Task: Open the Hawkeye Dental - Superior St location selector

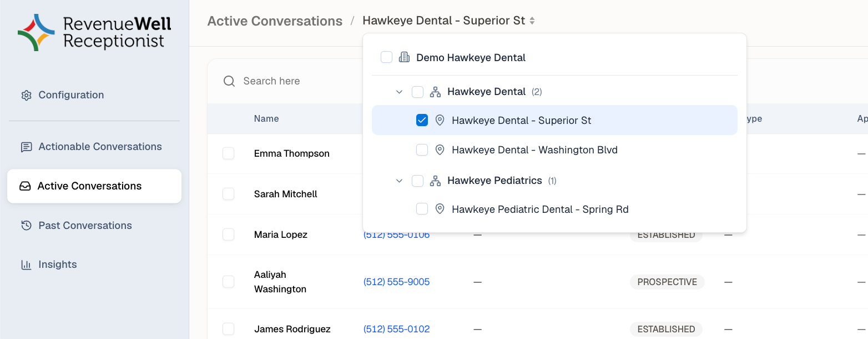Action: pos(448,21)
